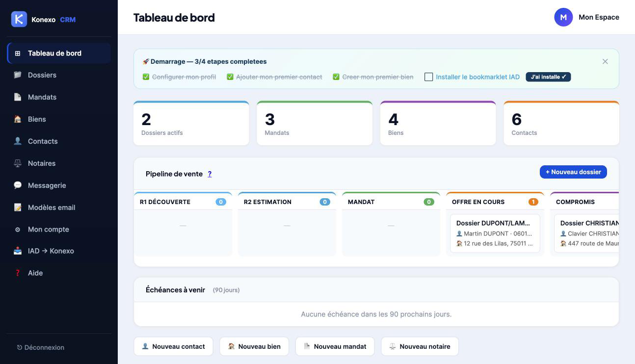Click house icon beside 12 rue des Lilas
Screen dimensions: 635x364
click(x=459, y=244)
